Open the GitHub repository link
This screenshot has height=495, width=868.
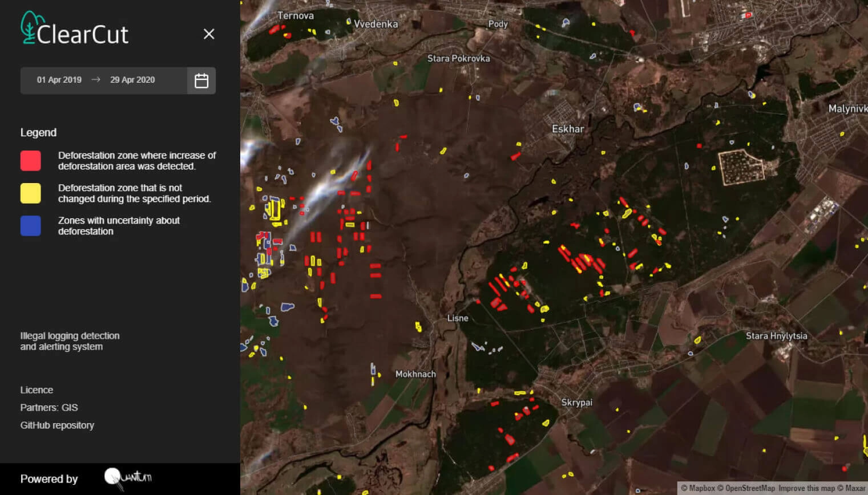click(57, 425)
